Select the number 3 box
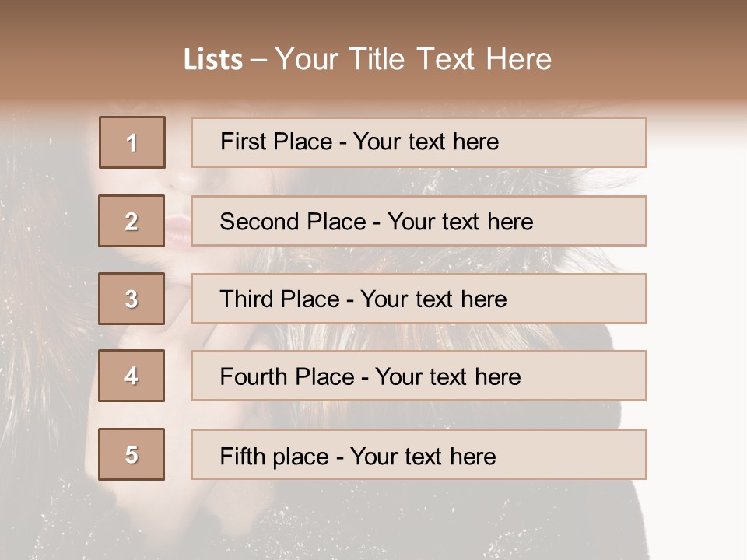747x560 pixels. click(x=132, y=299)
